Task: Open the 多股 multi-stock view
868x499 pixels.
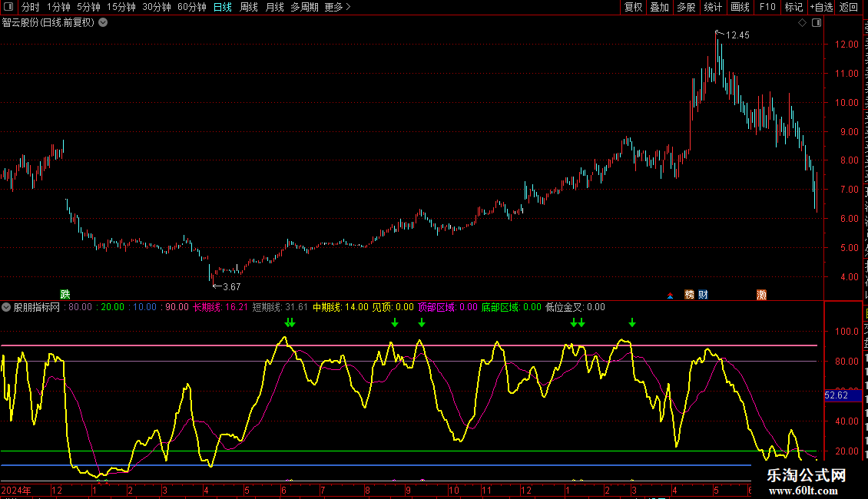Action: click(687, 7)
